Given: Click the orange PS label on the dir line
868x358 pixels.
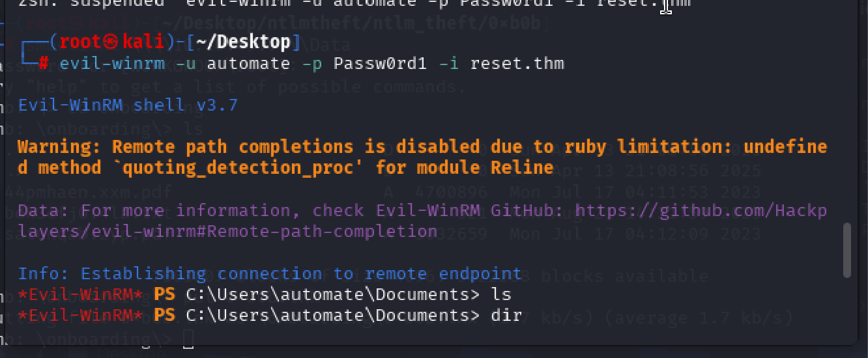Looking at the screenshot, I should pyautogui.click(x=164, y=315).
